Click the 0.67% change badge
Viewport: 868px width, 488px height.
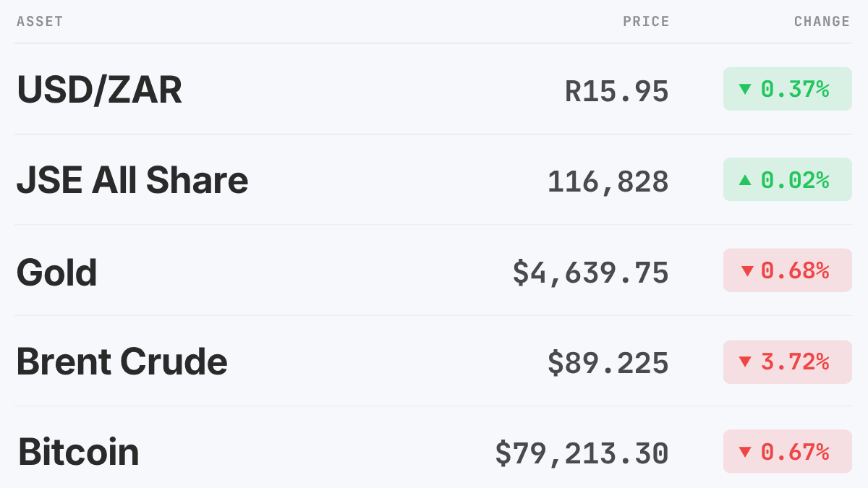point(788,452)
